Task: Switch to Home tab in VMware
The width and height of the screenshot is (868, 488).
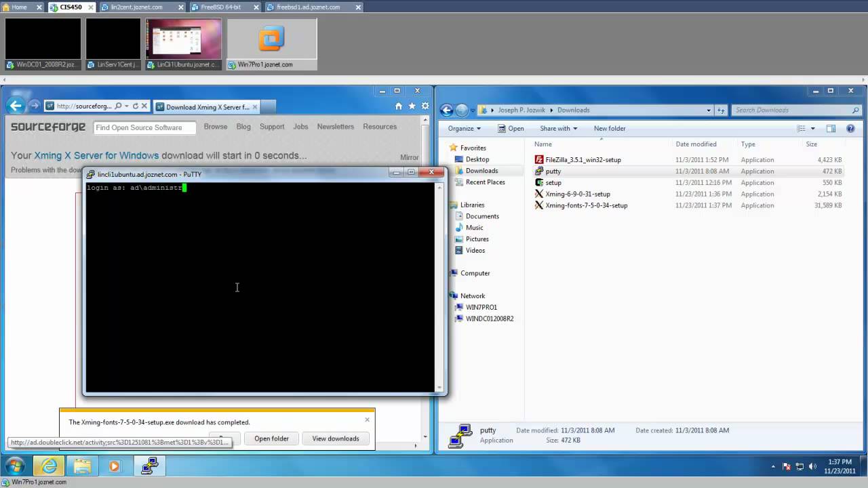Action: point(19,7)
